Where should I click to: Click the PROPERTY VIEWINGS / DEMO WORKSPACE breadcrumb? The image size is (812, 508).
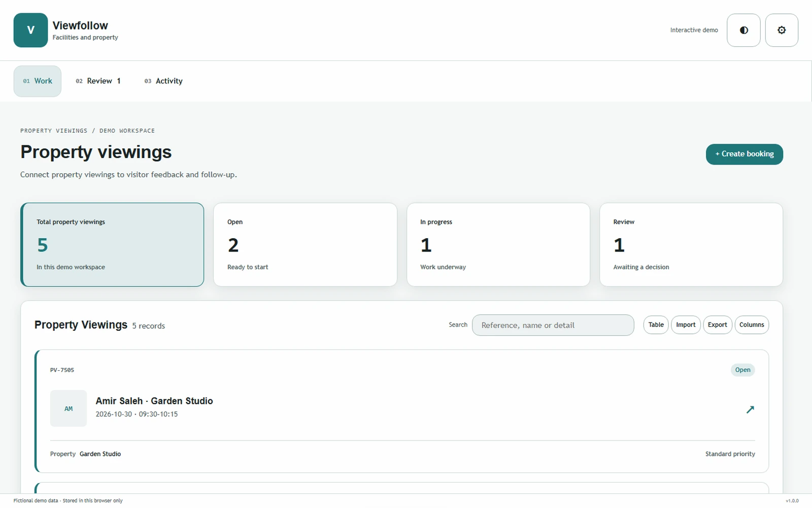tap(87, 131)
